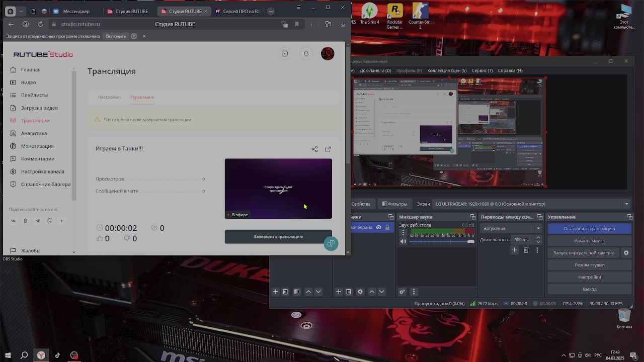Switch to Управление tab of broadcast

point(142,97)
